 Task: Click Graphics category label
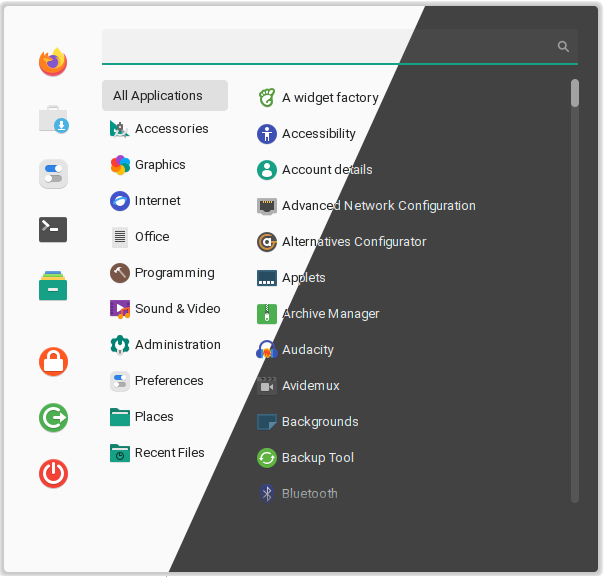[160, 165]
